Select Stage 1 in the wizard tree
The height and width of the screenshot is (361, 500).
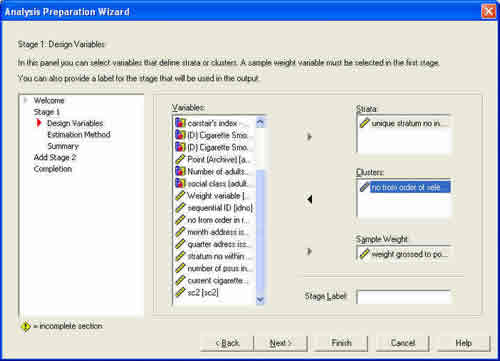point(46,112)
